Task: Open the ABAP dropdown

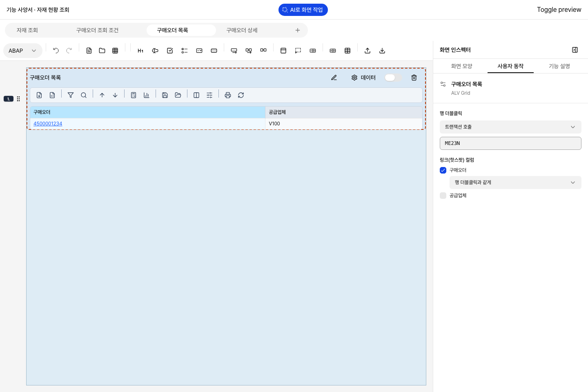Action: click(x=23, y=51)
